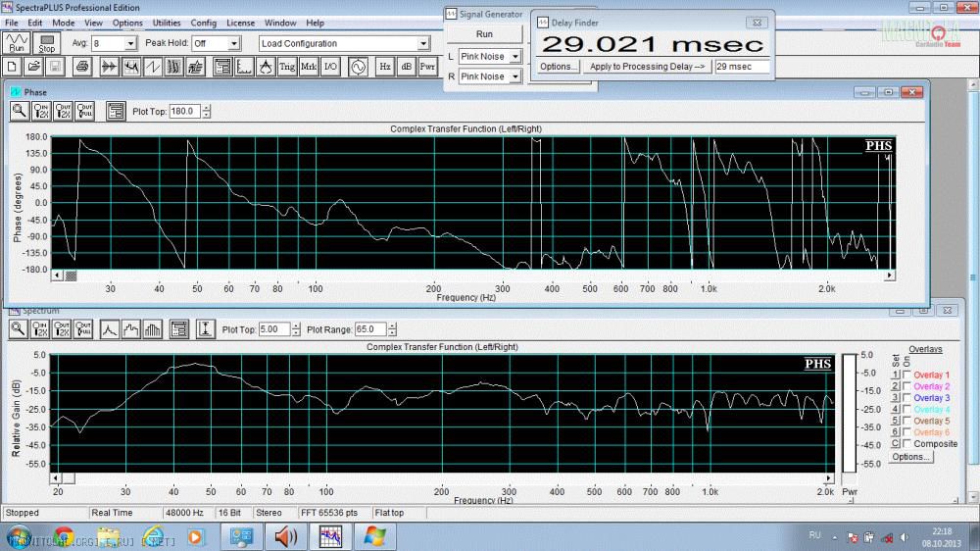Enable the Overlay 1 checkbox

coord(906,375)
